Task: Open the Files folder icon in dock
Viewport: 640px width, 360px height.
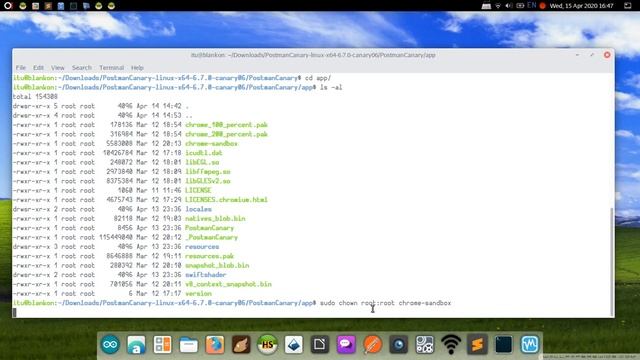Action: tap(188, 345)
